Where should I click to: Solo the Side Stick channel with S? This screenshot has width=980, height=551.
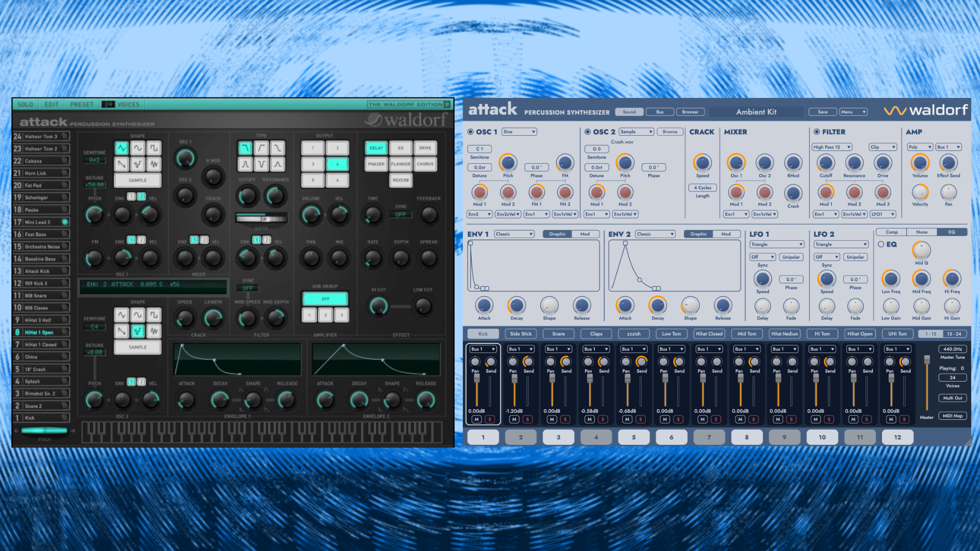tap(527, 419)
